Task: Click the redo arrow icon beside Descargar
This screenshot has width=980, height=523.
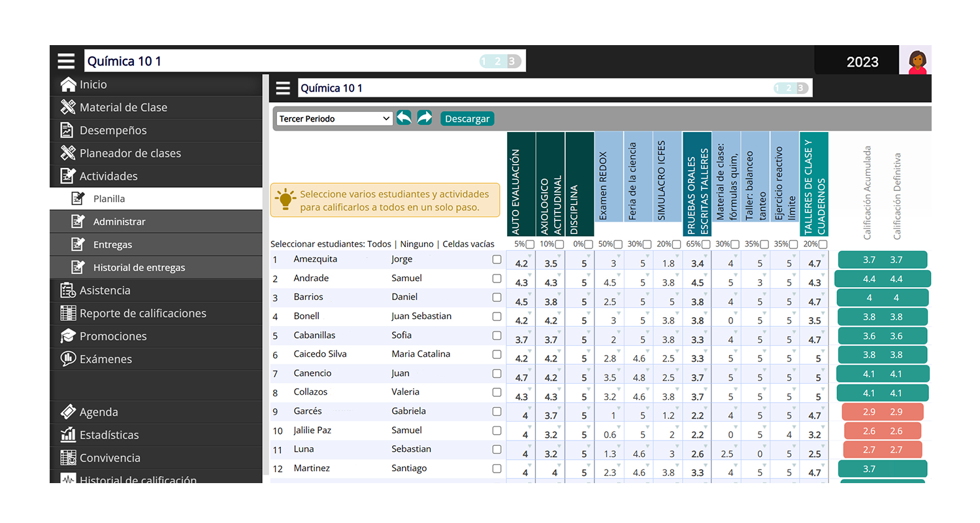Action: [425, 118]
